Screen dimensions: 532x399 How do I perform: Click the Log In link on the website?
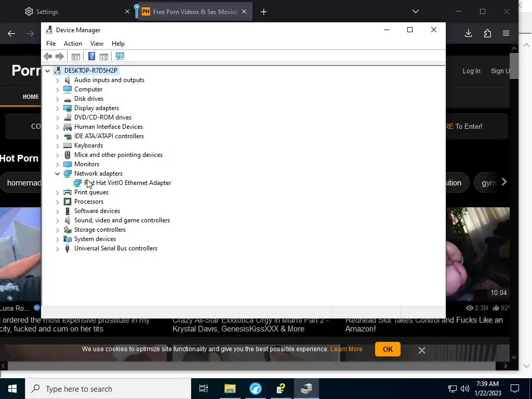click(471, 71)
